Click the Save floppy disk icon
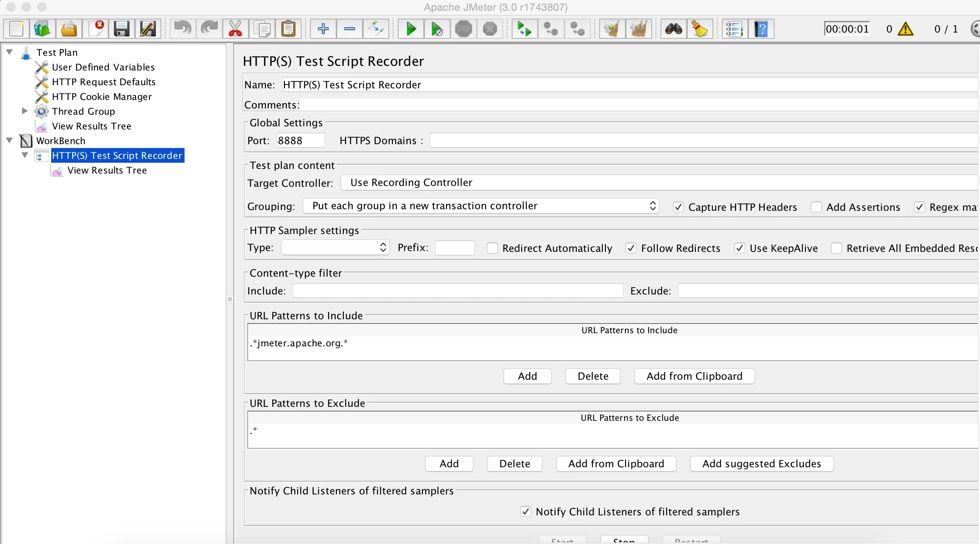980x544 pixels. tap(121, 29)
